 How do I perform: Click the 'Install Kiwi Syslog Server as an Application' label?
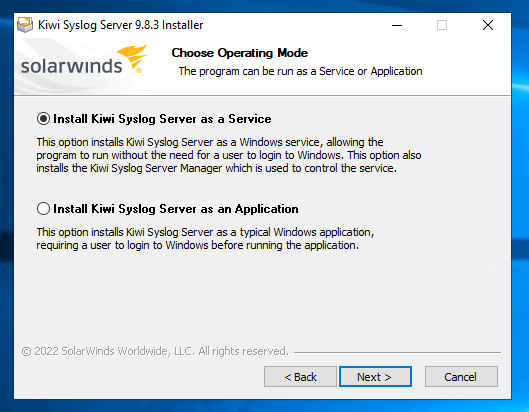(176, 209)
